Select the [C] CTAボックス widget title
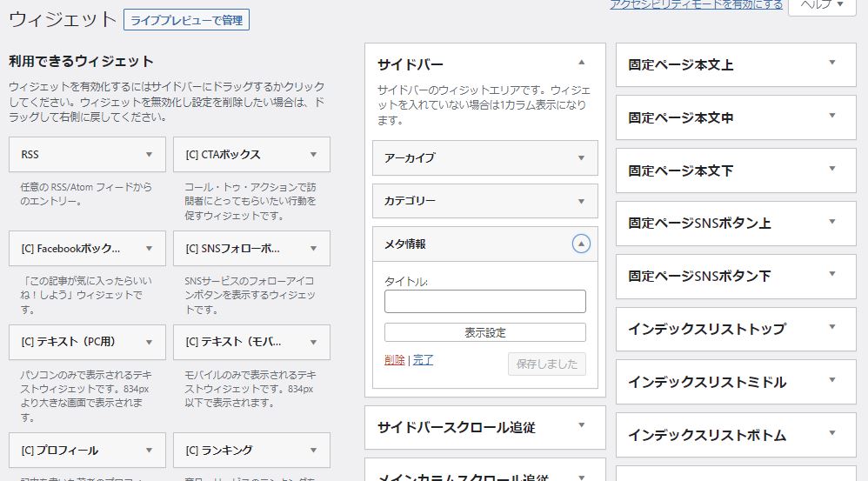The width and height of the screenshot is (868, 481). [224, 155]
